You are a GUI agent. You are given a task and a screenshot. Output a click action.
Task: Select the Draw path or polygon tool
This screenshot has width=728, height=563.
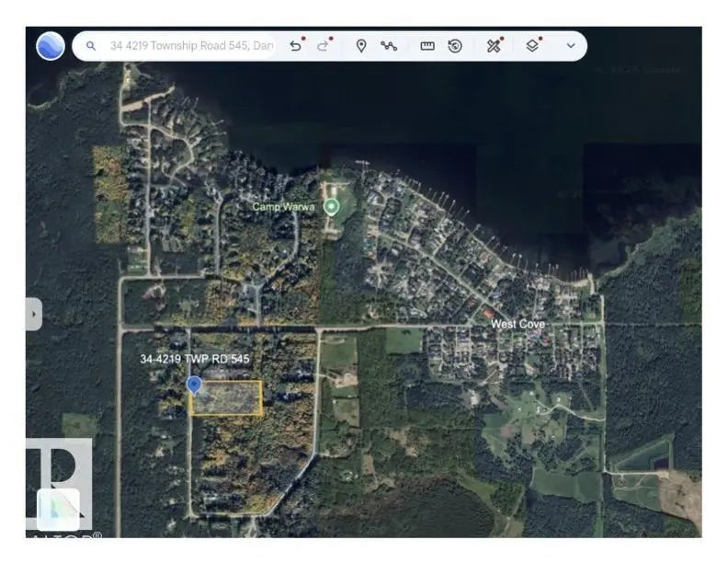click(389, 46)
